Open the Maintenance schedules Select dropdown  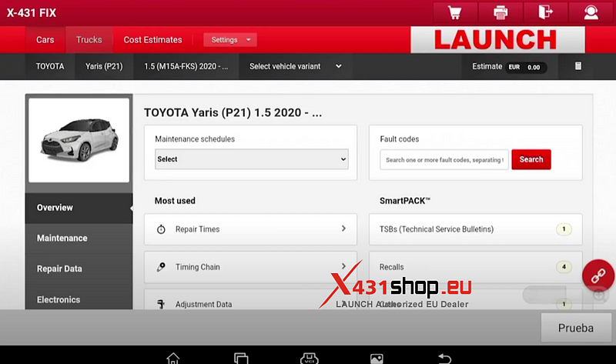pyautogui.click(x=252, y=159)
